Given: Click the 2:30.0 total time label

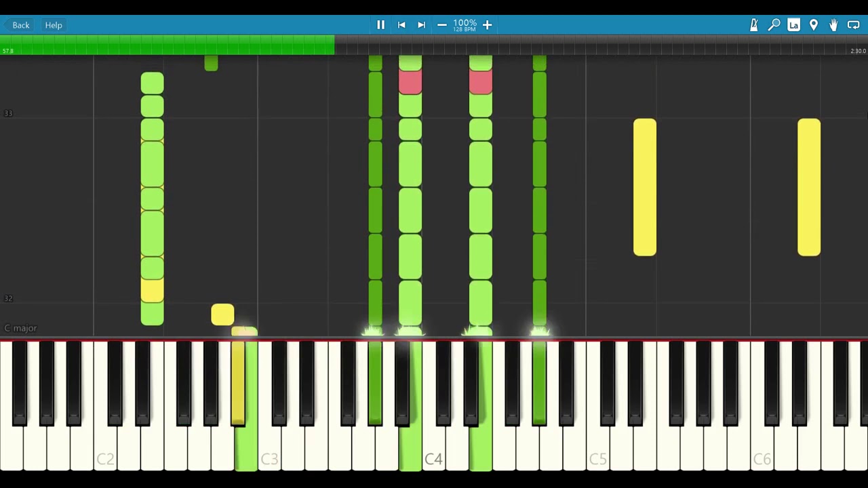Looking at the screenshot, I should 858,51.
